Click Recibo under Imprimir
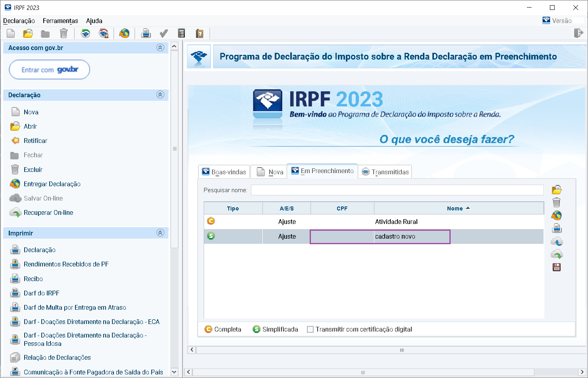The image size is (588, 378). tap(33, 279)
